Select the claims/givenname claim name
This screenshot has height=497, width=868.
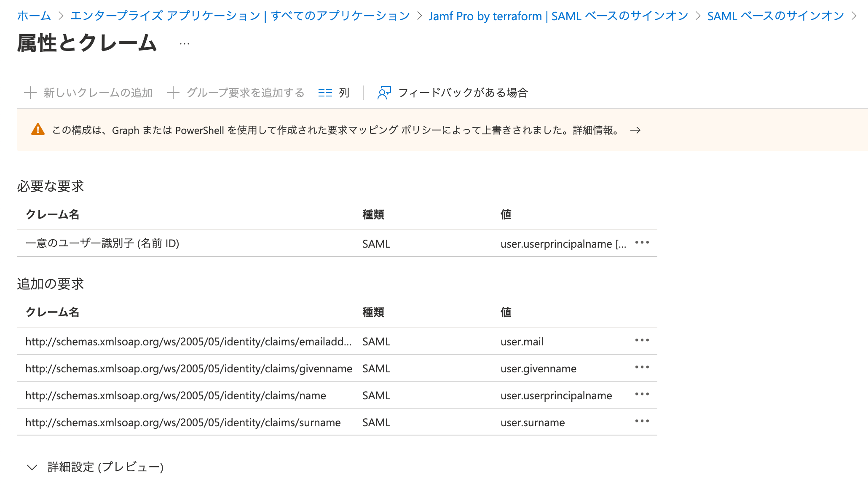189,369
